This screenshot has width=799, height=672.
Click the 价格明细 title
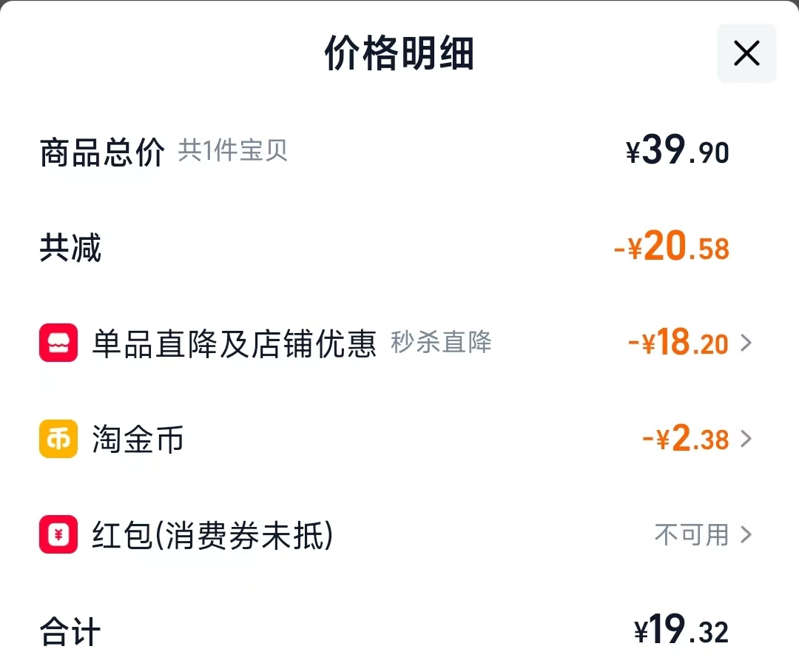[x=399, y=53]
